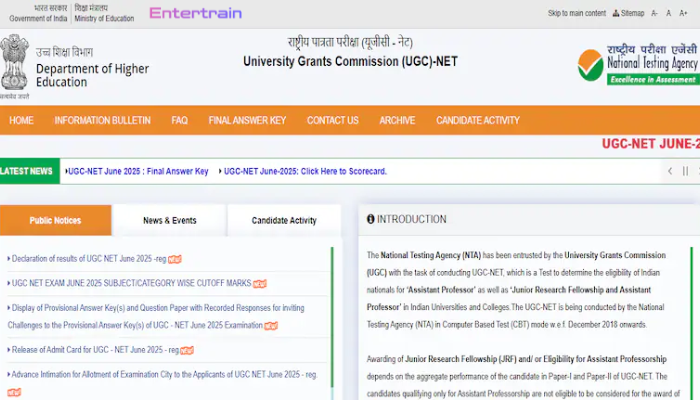
Task: Open Release of Admit Card notice
Action: click(95, 350)
